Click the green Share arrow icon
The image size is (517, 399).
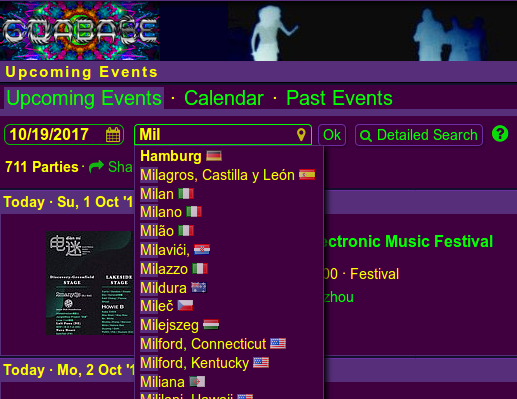pos(97,166)
